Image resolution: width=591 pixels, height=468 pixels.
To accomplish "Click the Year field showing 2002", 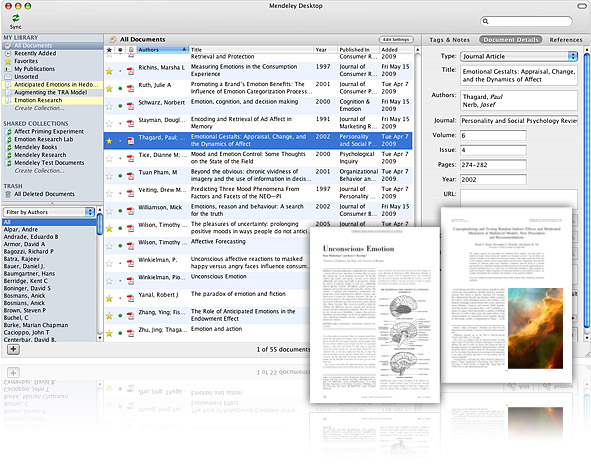I will coord(493,179).
